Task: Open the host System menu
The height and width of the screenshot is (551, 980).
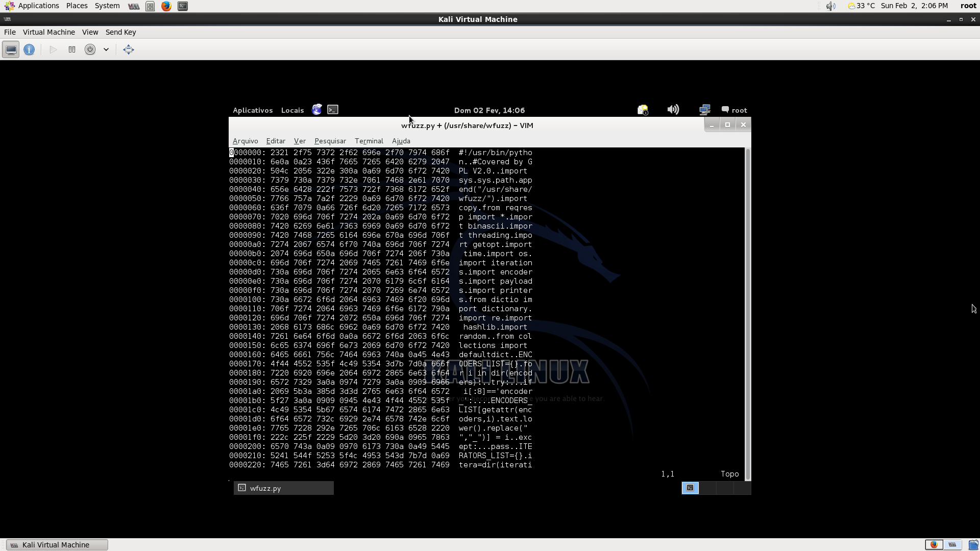Action: (x=107, y=6)
